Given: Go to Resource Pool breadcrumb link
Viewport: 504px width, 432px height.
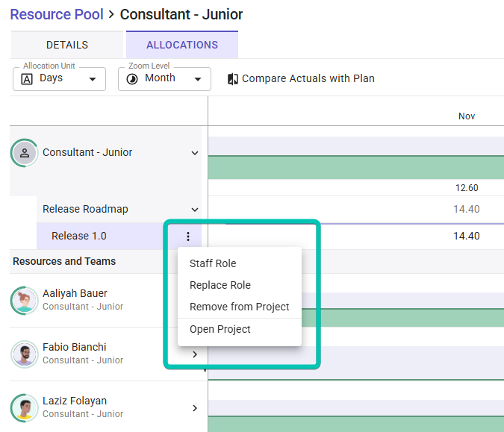Looking at the screenshot, I should tap(56, 14).
